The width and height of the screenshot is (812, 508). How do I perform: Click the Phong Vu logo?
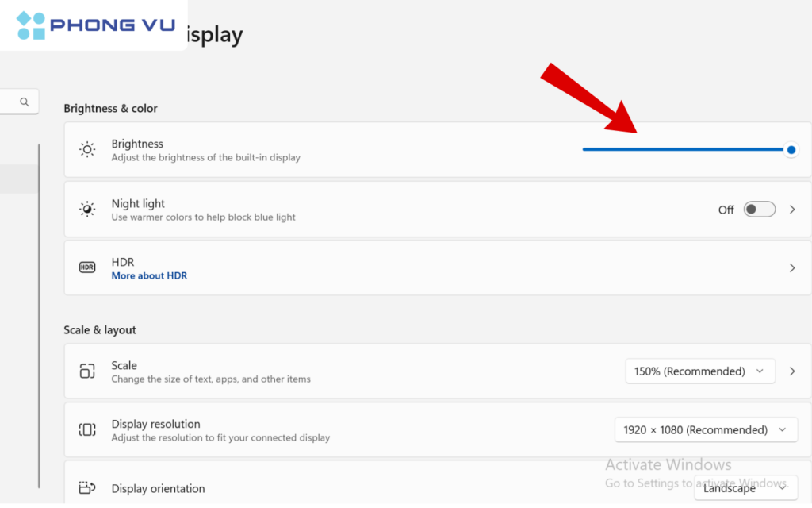(x=95, y=25)
